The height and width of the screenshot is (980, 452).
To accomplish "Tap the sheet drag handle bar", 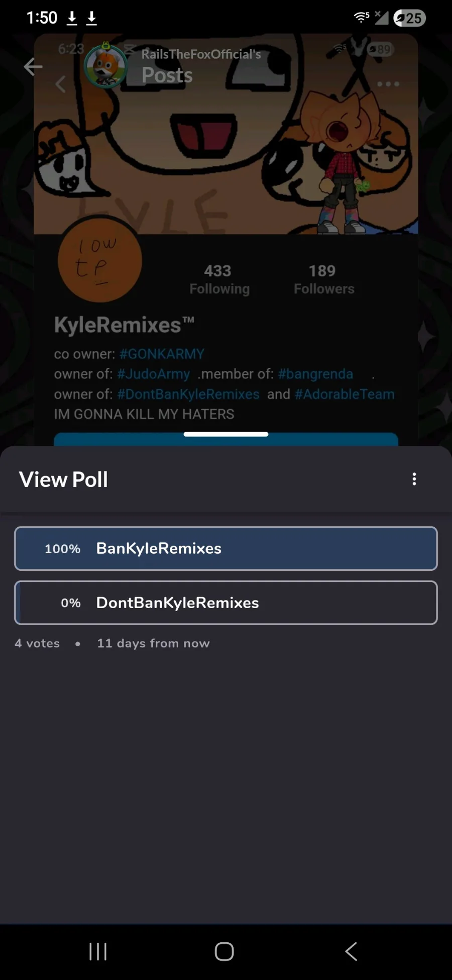I will [x=226, y=434].
